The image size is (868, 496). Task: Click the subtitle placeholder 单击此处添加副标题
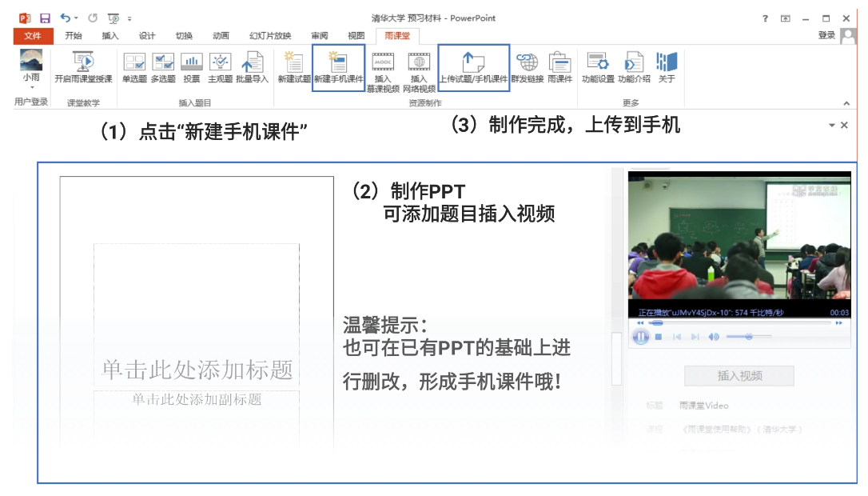[197, 399]
